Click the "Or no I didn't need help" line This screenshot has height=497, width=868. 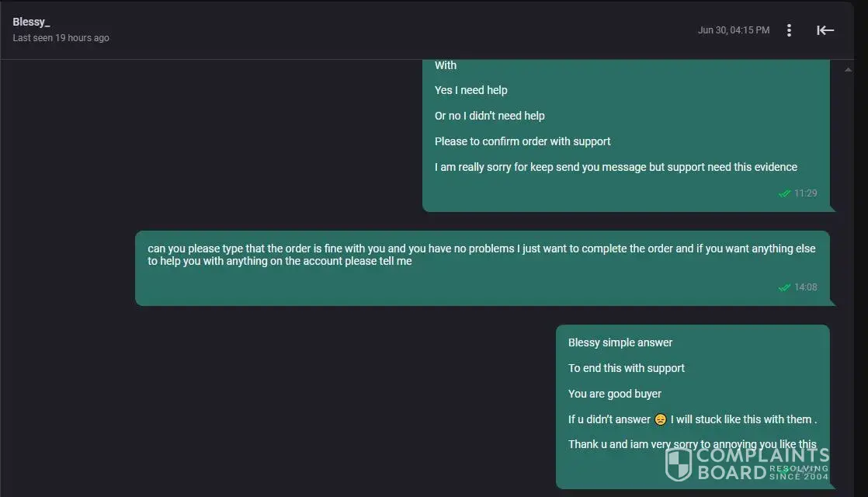489,116
